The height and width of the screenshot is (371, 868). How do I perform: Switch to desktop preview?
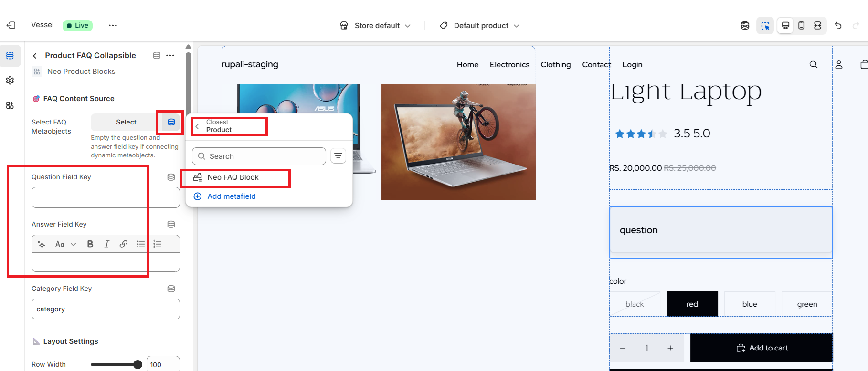tap(785, 26)
